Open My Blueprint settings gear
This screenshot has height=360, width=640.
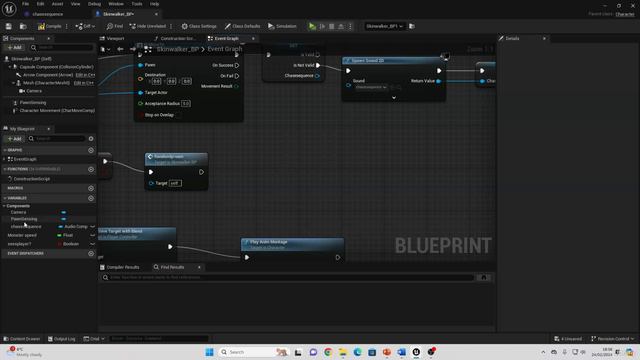click(x=91, y=139)
